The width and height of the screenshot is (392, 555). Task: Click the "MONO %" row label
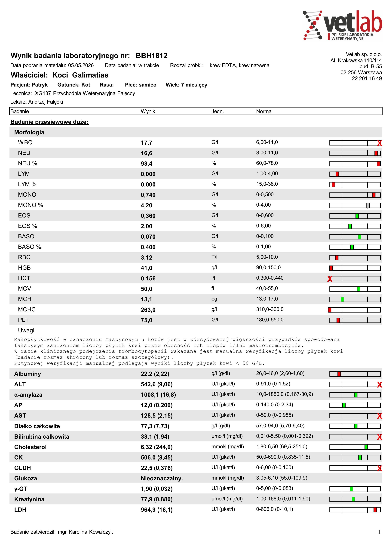(x=31, y=205)
